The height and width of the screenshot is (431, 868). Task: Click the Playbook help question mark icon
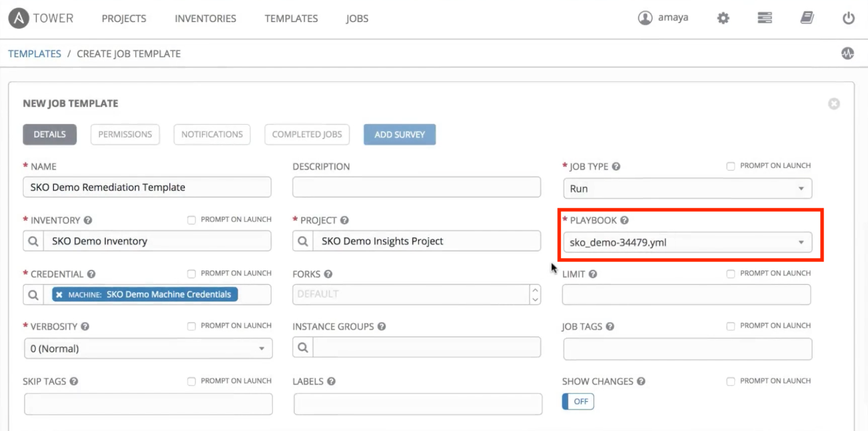(624, 220)
